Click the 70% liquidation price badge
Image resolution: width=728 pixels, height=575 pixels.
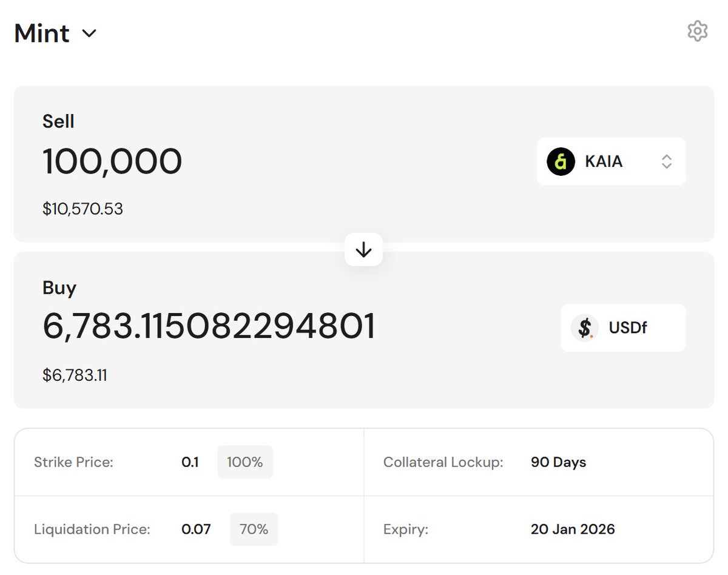pyautogui.click(x=254, y=529)
